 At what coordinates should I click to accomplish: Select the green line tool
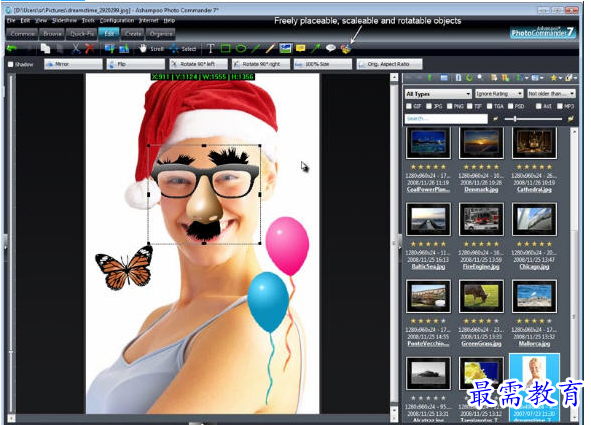click(x=256, y=48)
